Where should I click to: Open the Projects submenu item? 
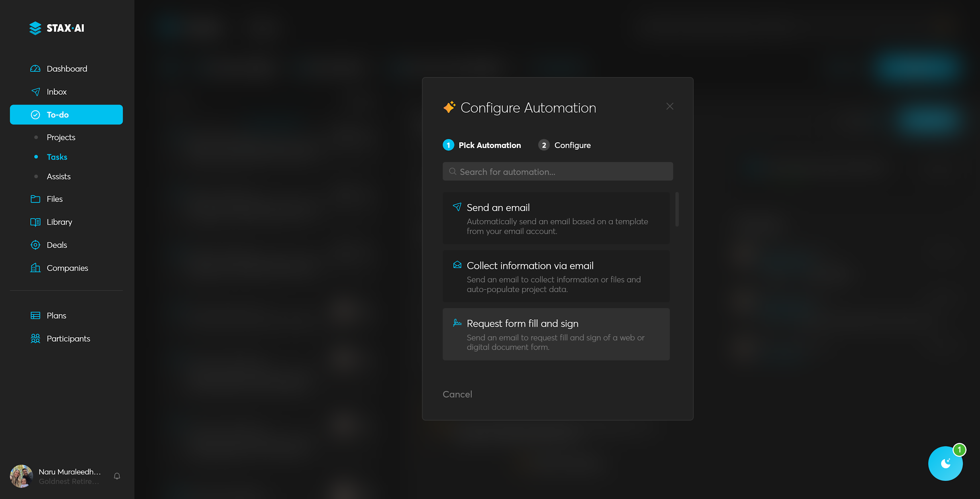(x=61, y=137)
